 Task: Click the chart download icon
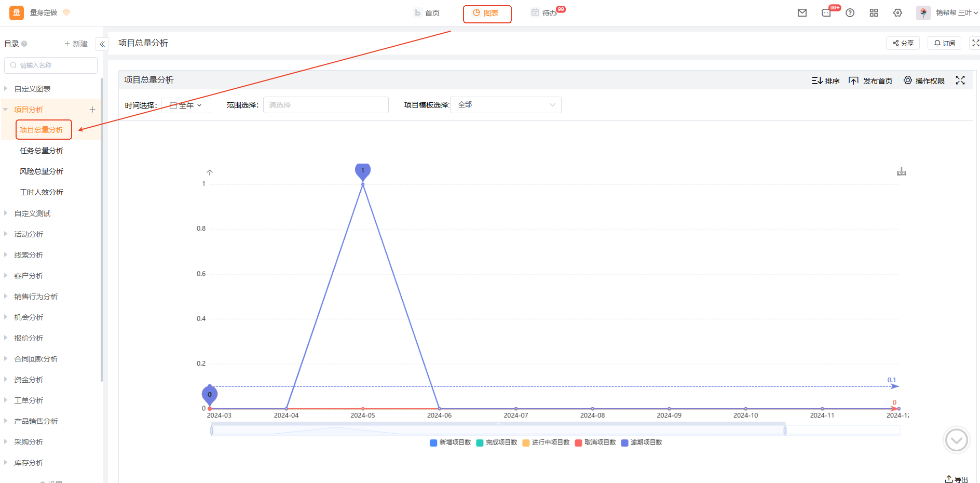coord(901,172)
